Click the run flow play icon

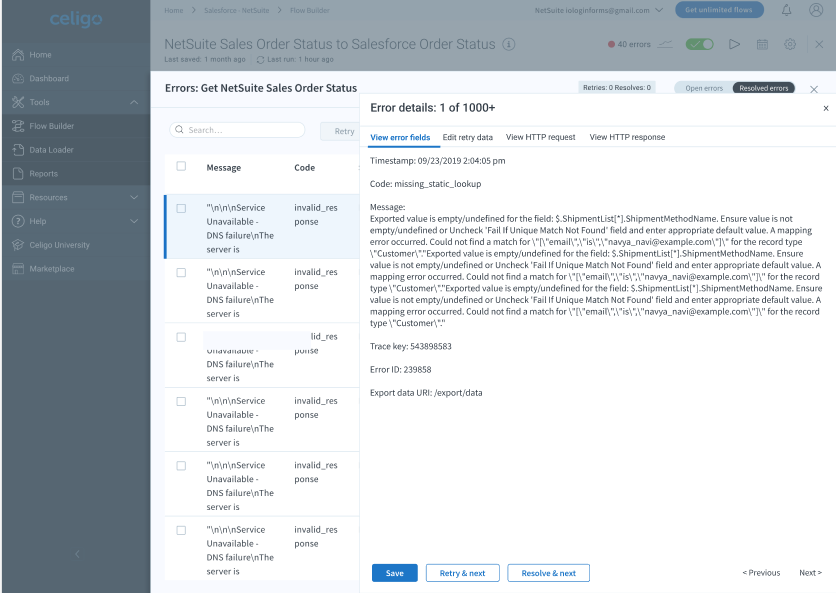tap(734, 45)
